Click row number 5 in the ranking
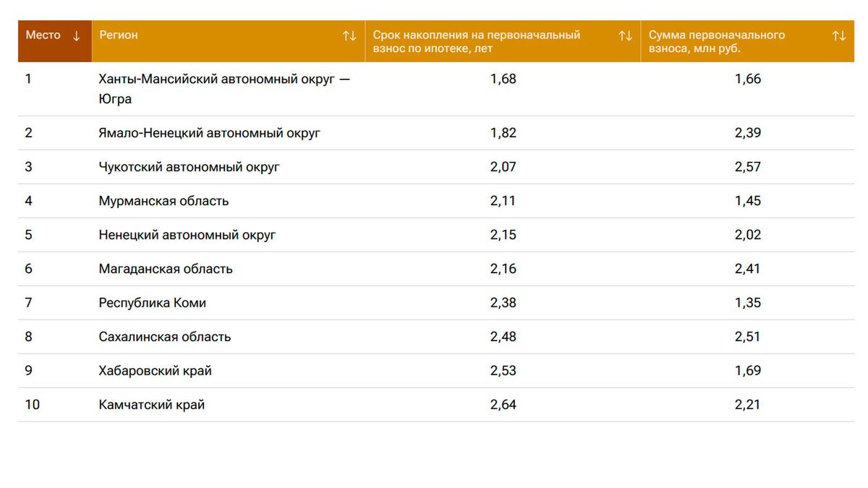The height and width of the screenshot is (488, 868). point(27,234)
